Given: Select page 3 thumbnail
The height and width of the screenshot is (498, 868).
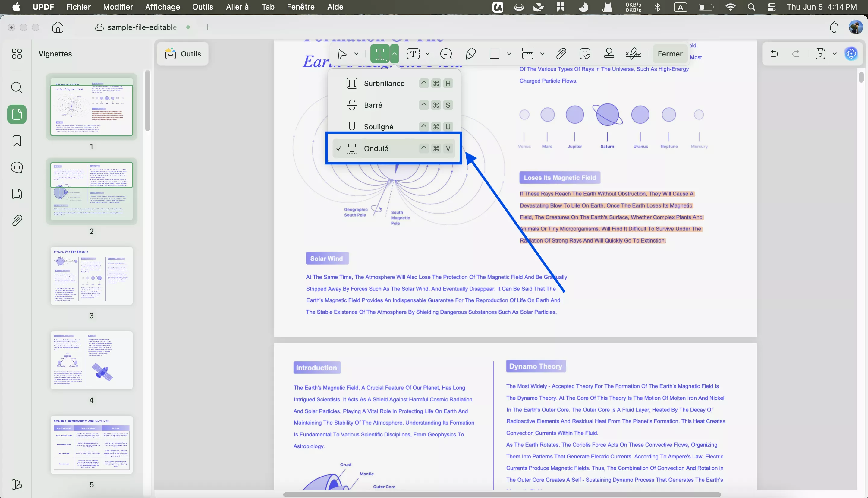Looking at the screenshot, I should pos(92,276).
